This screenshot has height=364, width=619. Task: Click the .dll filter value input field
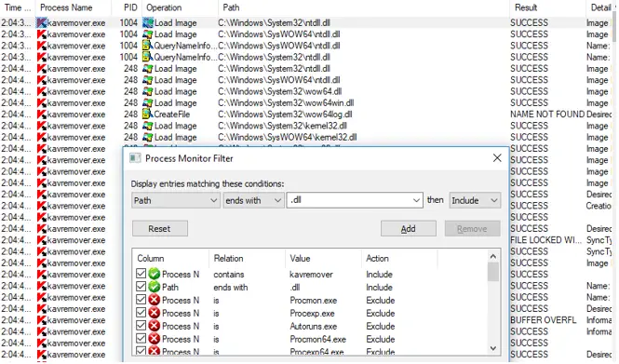[x=354, y=200]
